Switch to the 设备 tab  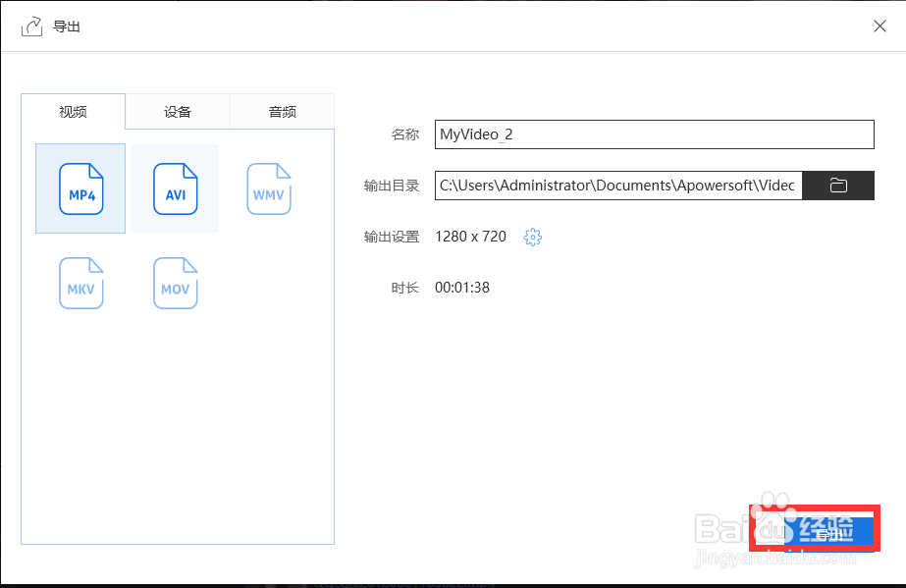pyautogui.click(x=177, y=111)
